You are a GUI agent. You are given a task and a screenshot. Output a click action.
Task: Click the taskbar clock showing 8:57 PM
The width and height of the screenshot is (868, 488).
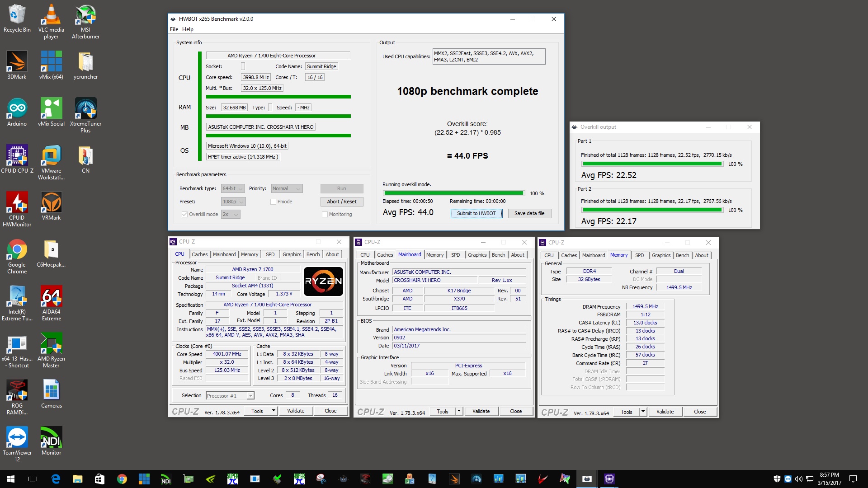coord(829,479)
